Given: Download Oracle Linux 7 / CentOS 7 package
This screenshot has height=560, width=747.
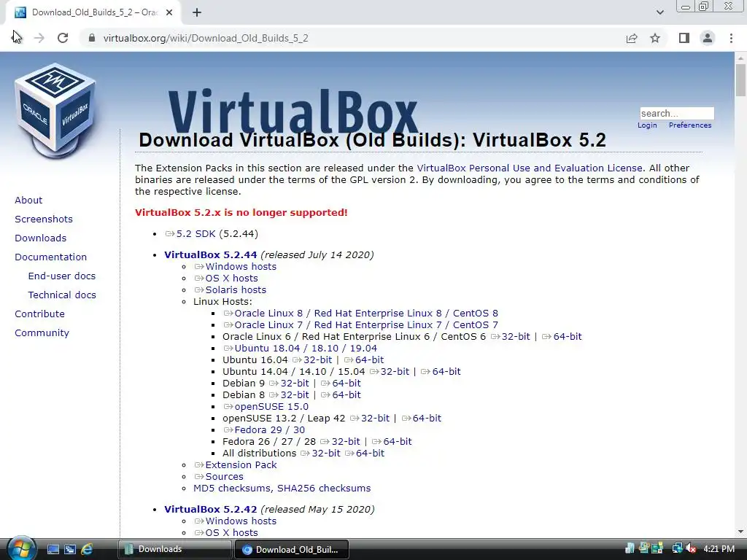Looking at the screenshot, I should tap(366, 324).
